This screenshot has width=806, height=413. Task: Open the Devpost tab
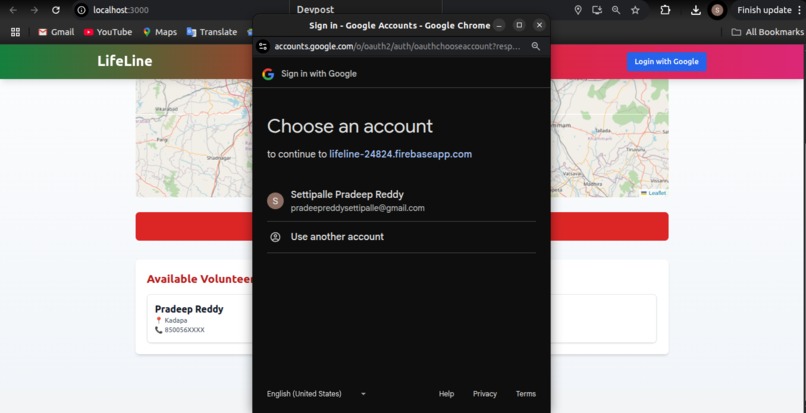pos(315,9)
